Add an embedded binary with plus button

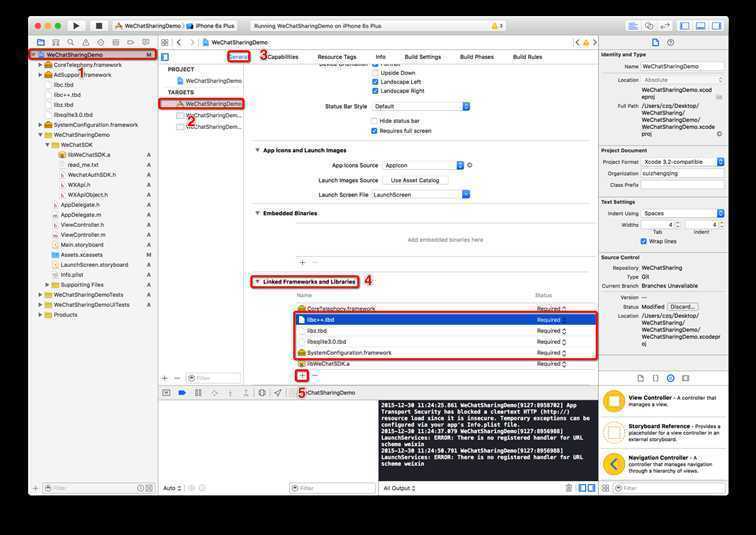(x=302, y=263)
